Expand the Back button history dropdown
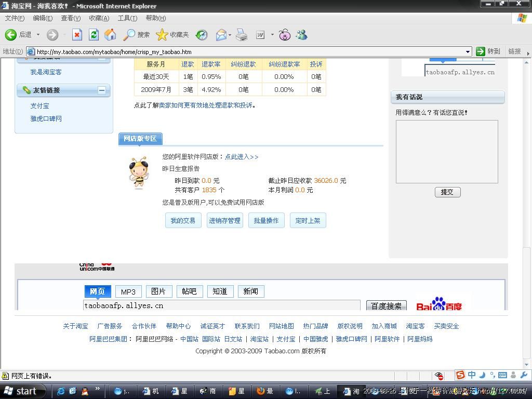The width and height of the screenshot is (532, 399). [38, 35]
